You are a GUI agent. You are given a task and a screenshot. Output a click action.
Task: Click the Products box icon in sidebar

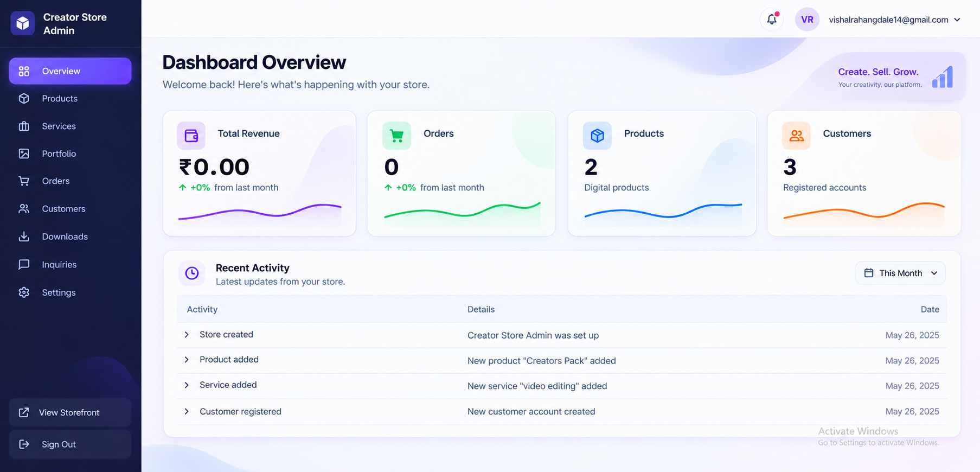[x=24, y=98]
